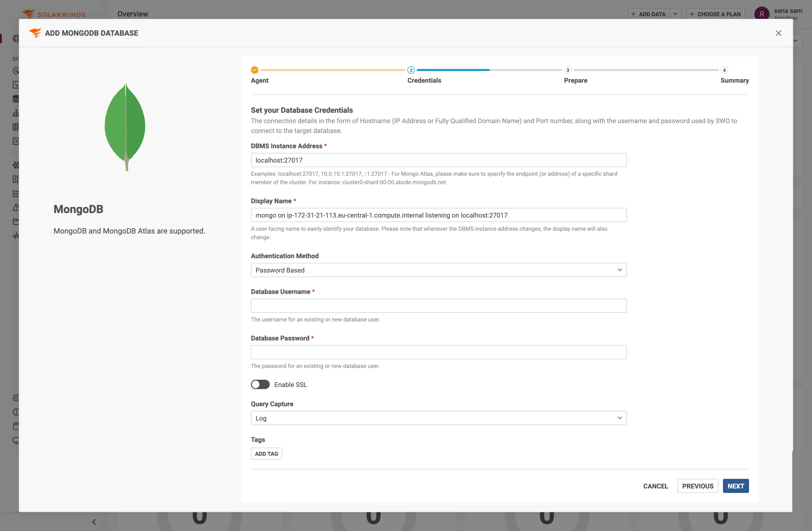Viewport: 812px width, 531px height.
Task: Click the SolarWinds logo in background header
Action: coord(54,14)
